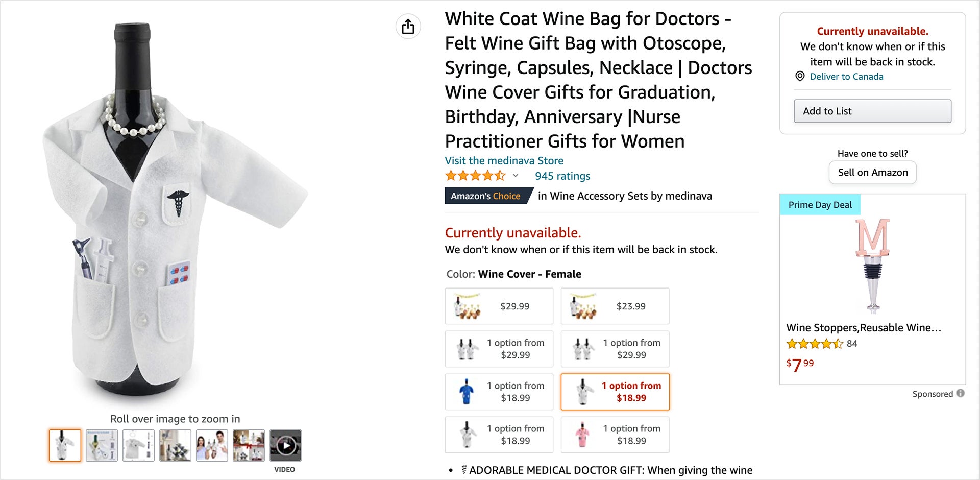
Task: Select the $23.99 wine cover option
Action: point(615,306)
